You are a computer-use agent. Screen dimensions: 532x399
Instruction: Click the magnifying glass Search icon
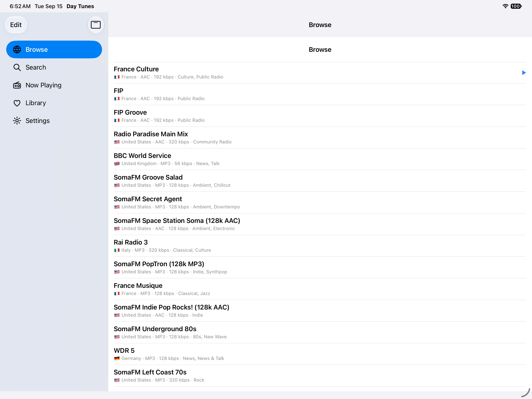pyautogui.click(x=17, y=67)
